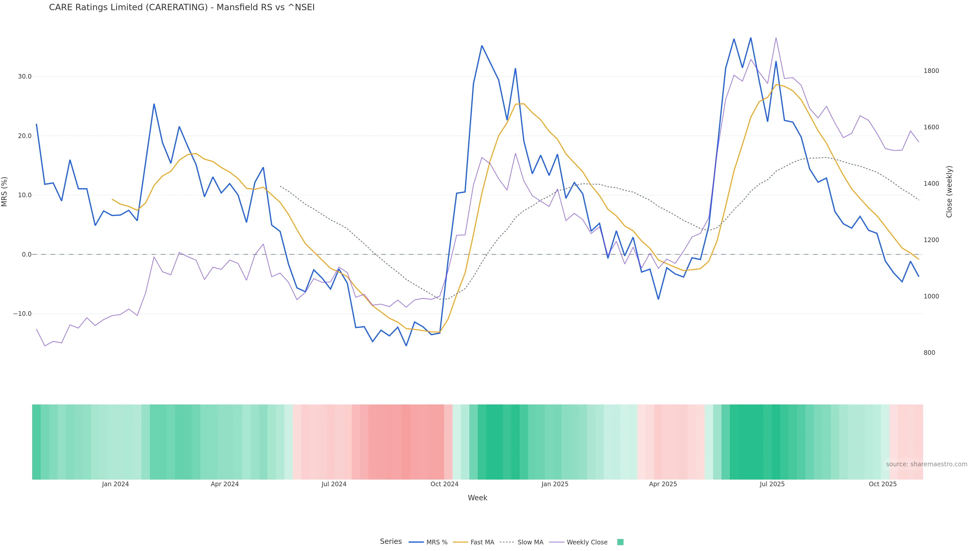The image size is (980, 551).
Task: Click the Jan 2024 x-axis label
Action: pos(115,484)
